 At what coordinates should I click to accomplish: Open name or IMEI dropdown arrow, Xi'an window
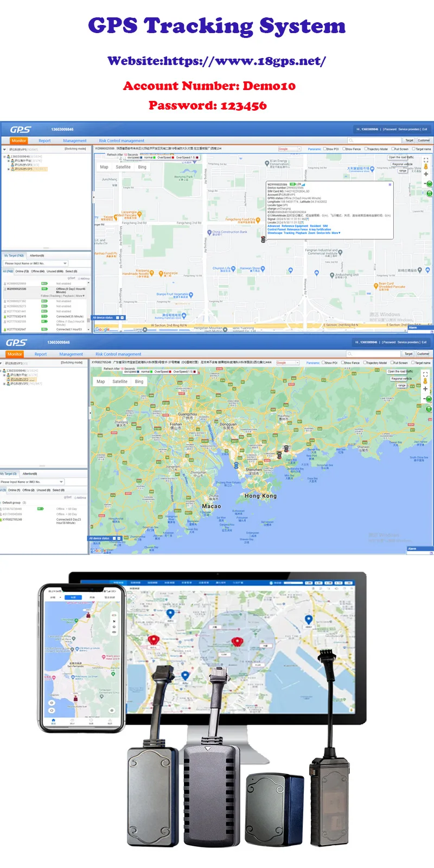[x=65, y=264]
